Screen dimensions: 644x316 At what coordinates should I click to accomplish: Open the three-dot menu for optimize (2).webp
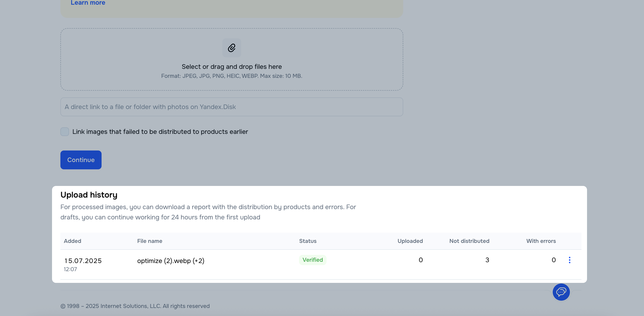(x=569, y=260)
